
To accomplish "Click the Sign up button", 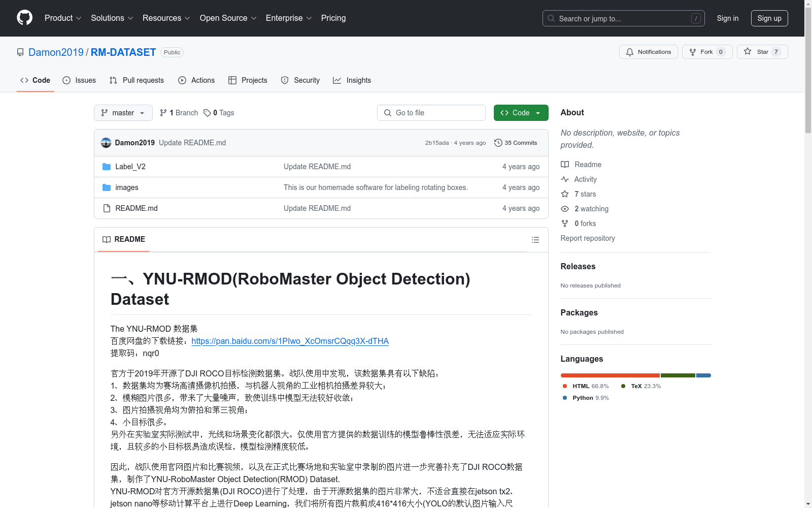I will pos(769,18).
